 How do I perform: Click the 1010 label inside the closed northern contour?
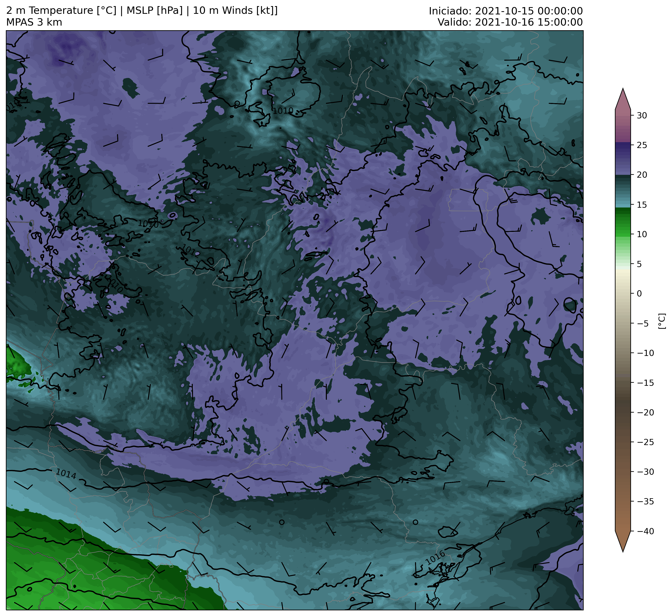(283, 111)
